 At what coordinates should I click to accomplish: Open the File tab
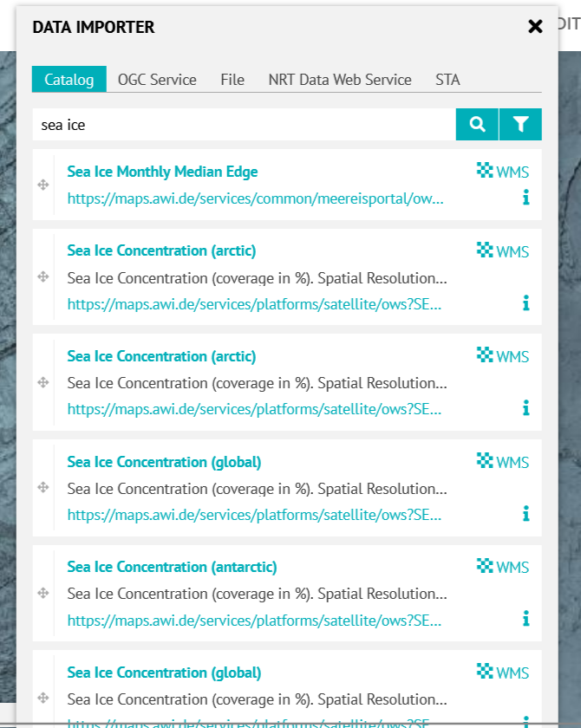pyautogui.click(x=232, y=80)
